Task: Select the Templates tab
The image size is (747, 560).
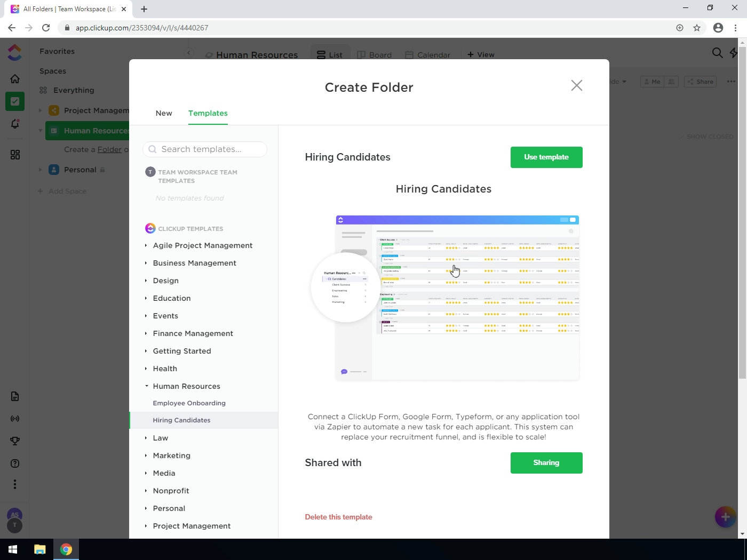Action: point(208,113)
